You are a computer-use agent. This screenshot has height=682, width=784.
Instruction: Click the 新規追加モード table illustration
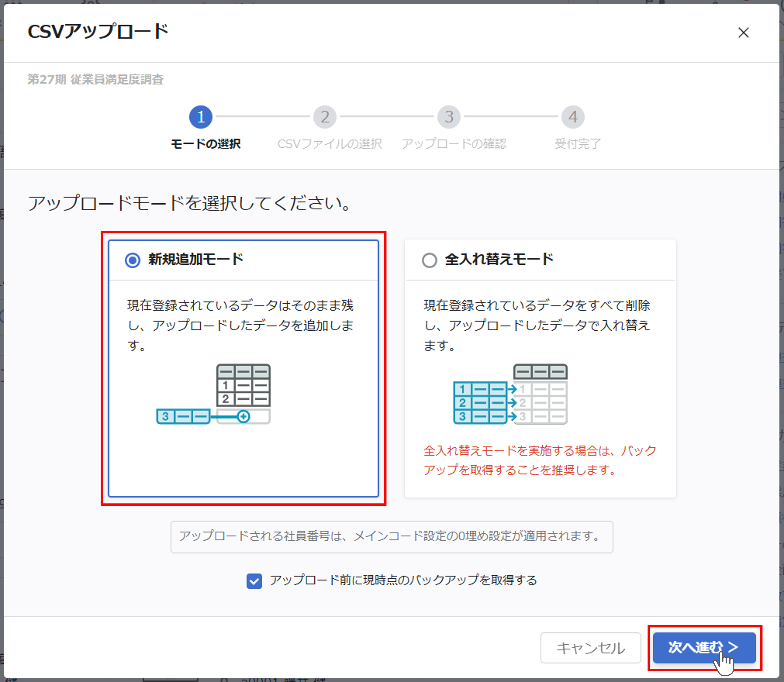tap(214, 394)
